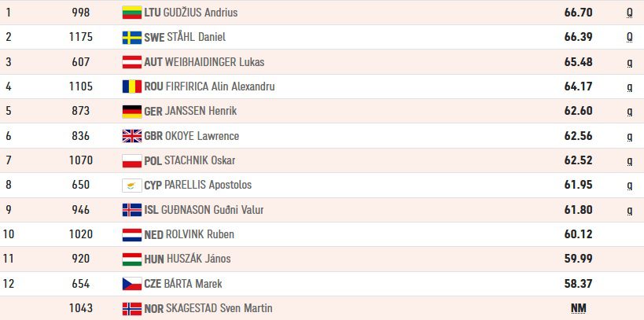Click bib number 1070 for STACHNIK
This screenshot has height=320, width=644.
tap(81, 160)
